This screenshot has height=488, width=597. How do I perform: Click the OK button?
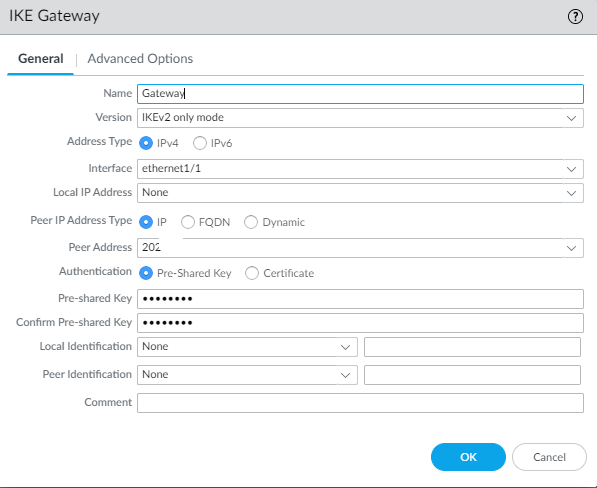[468, 457]
